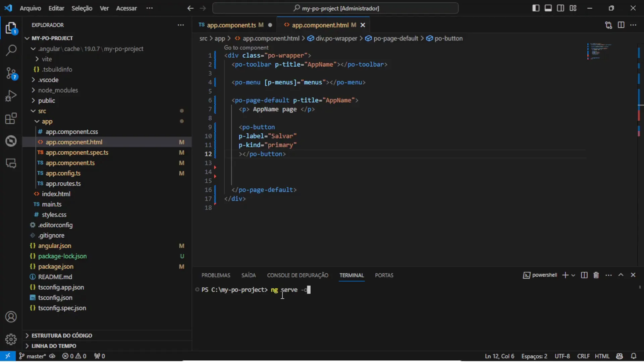Expand ESTRUTURA DO CÓDIGO section
The width and height of the screenshot is (644, 362).
click(62, 336)
